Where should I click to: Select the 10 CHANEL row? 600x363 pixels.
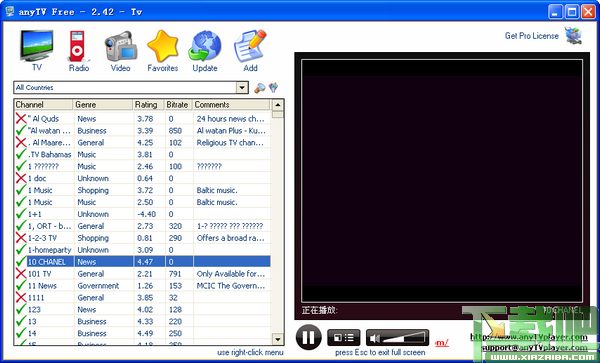pos(142,262)
